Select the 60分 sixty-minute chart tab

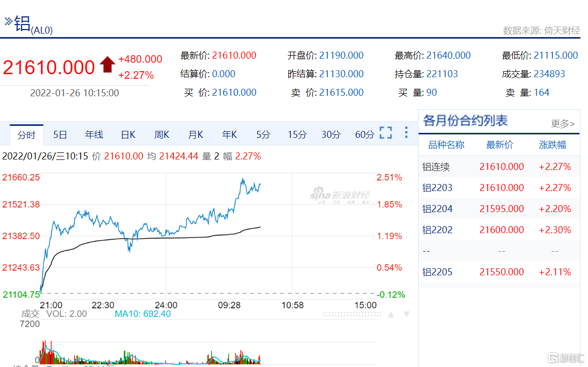[364, 134]
